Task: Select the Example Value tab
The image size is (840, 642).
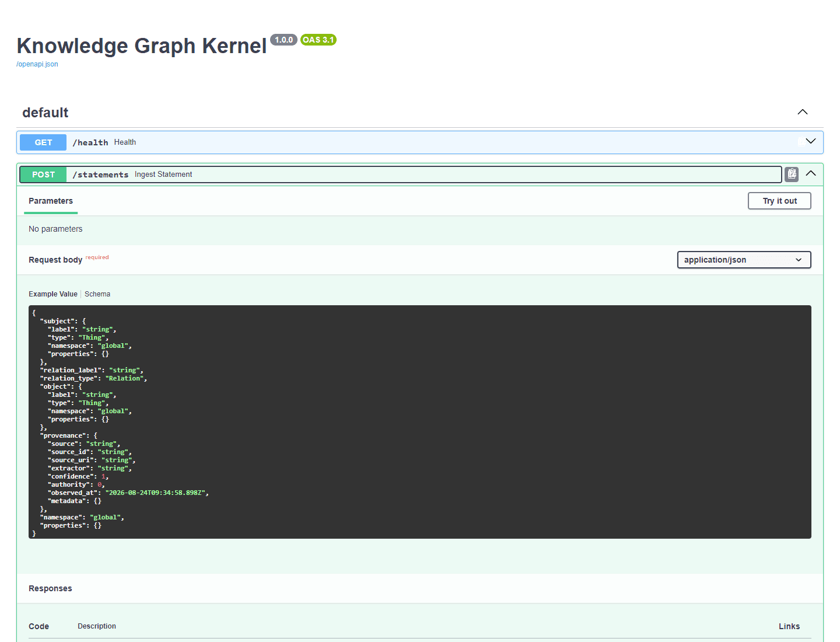Action: coord(53,294)
